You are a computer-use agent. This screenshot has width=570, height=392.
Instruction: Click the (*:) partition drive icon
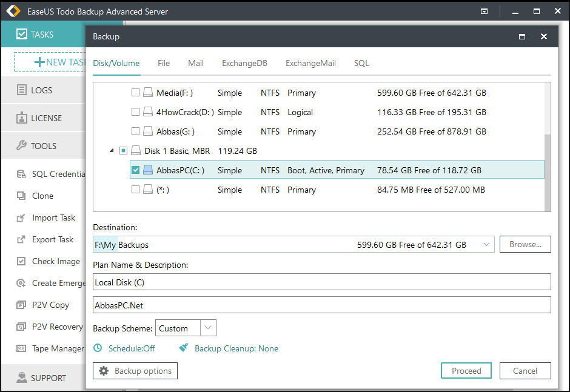pos(147,189)
